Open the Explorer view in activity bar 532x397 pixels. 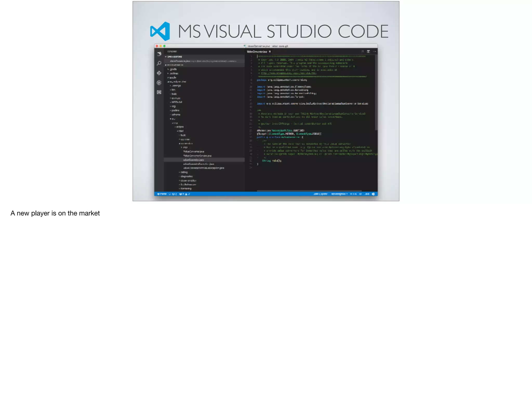[x=159, y=54]
